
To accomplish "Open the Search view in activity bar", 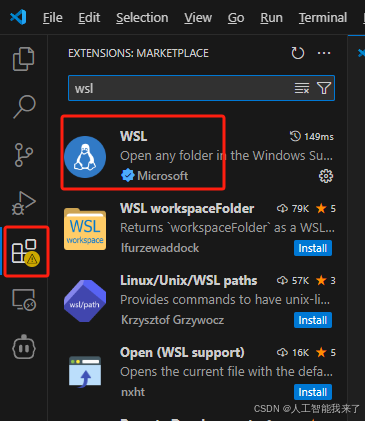I will pyautogui.click(x=24, y=107).
